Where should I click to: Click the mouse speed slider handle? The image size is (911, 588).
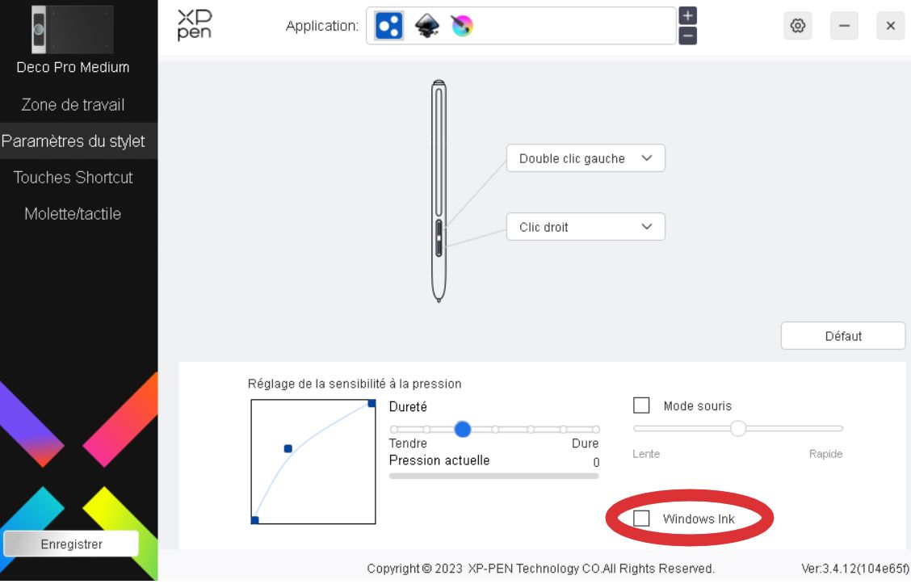[x=738, y=428]
